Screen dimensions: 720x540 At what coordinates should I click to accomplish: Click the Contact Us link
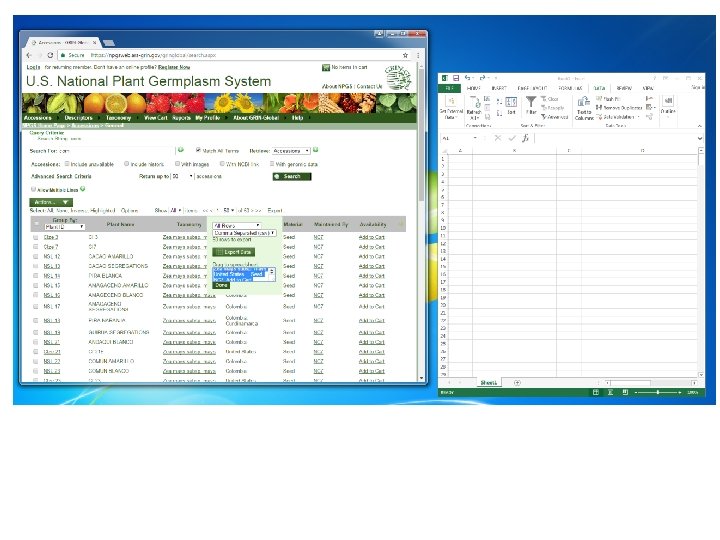369,86
